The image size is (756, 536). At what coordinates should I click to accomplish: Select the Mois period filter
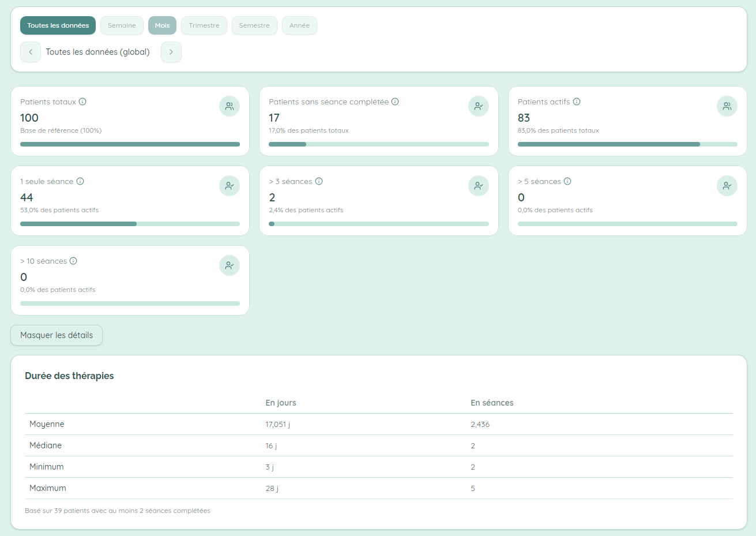click(x=162, y=25)
